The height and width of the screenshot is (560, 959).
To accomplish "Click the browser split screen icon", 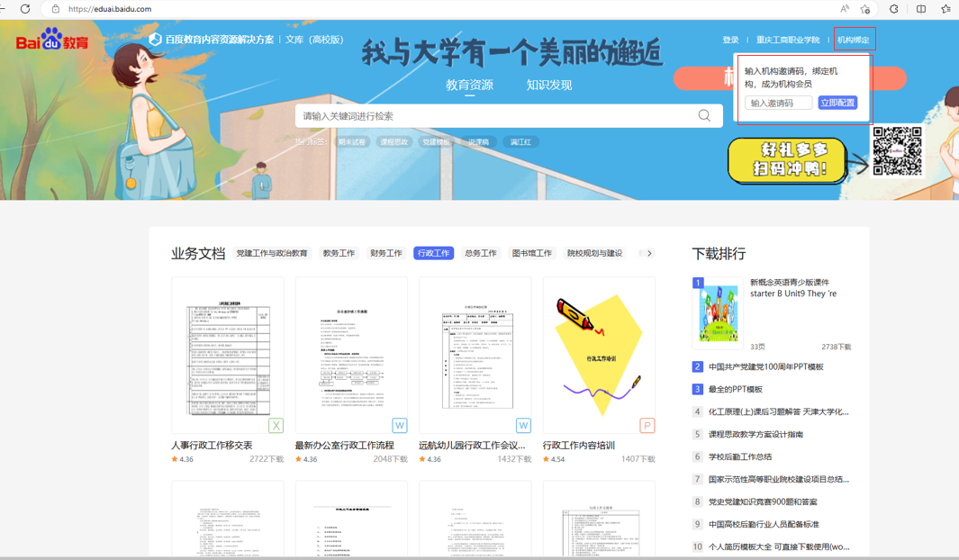I will pos(920,9).
